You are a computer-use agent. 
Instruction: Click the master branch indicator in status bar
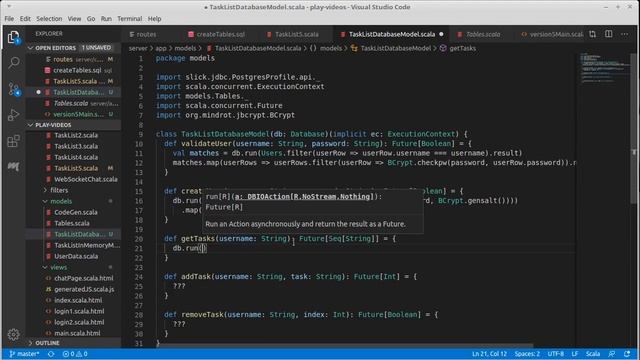[24, 354]
